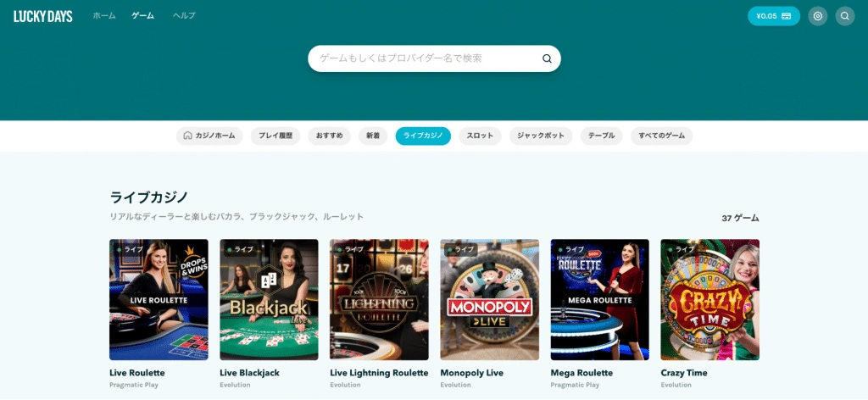Select ゲーム in top navigation

coord(142,15)
